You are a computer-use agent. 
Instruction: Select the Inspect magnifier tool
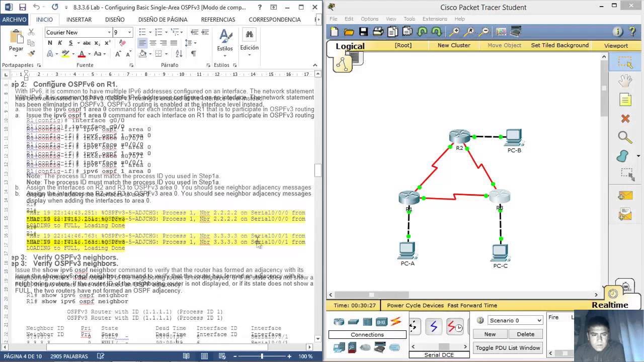click(x=625, y=137)
